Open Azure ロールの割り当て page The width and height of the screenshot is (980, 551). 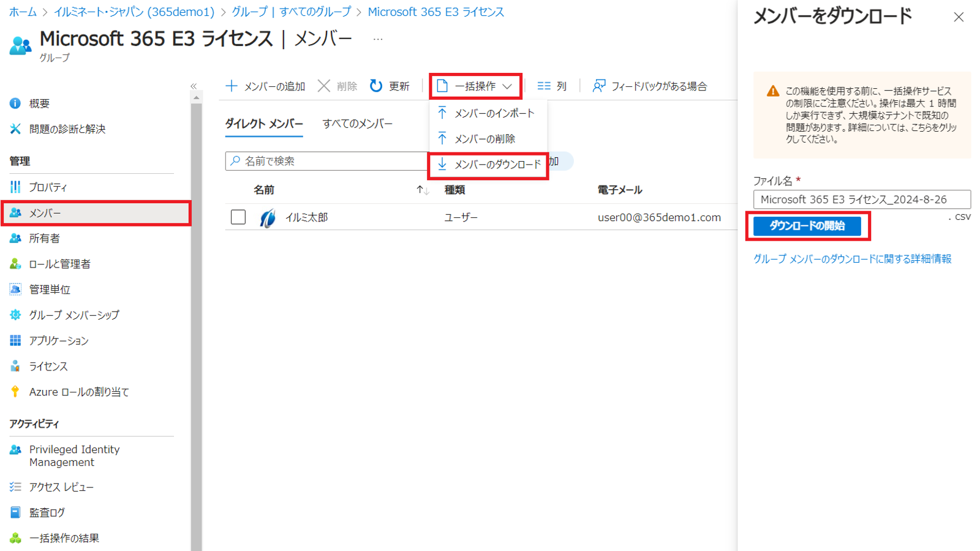pyautogui.click(x=79, y=392)
